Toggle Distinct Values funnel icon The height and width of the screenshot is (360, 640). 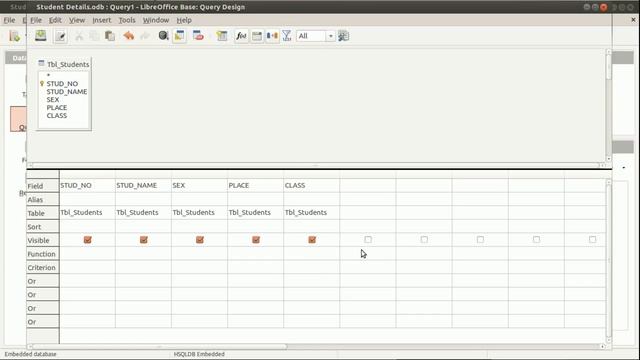coord(287,36)
